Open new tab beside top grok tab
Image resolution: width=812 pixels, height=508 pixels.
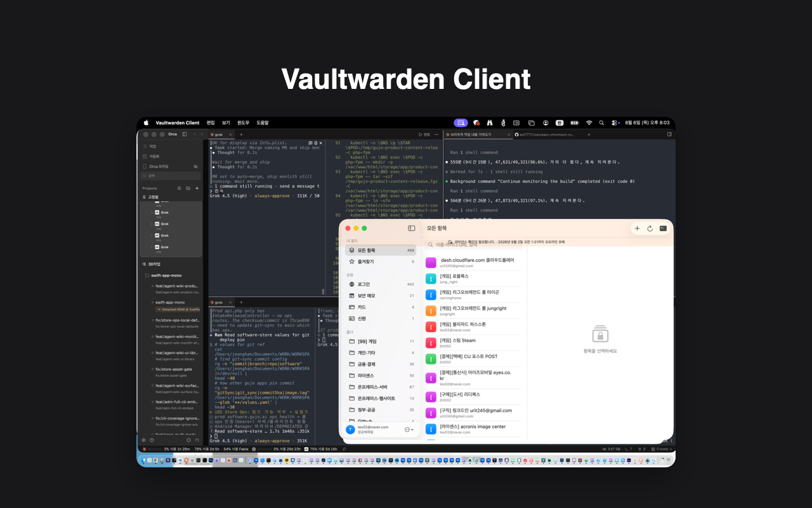pyautogui.click(x=241, y=135)
